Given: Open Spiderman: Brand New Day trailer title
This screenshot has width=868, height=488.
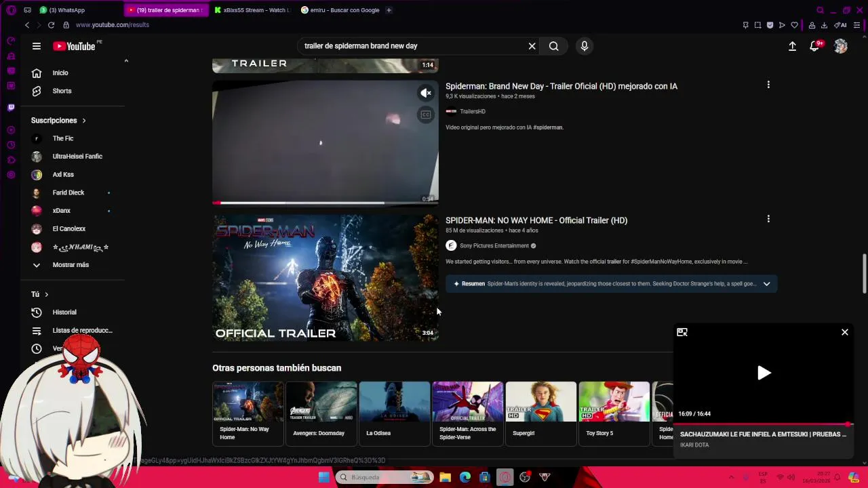Looking at the screenshot, I should pyautogui.click(x=561, y=86).
